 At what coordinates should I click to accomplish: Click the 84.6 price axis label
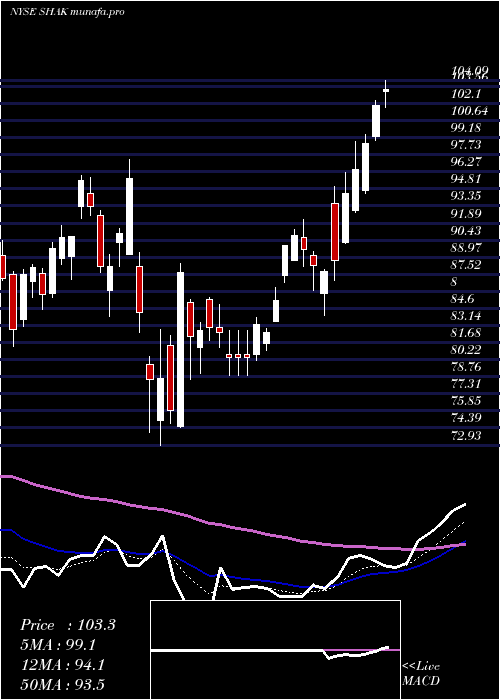pyautogui.click(x=462, y=299)
